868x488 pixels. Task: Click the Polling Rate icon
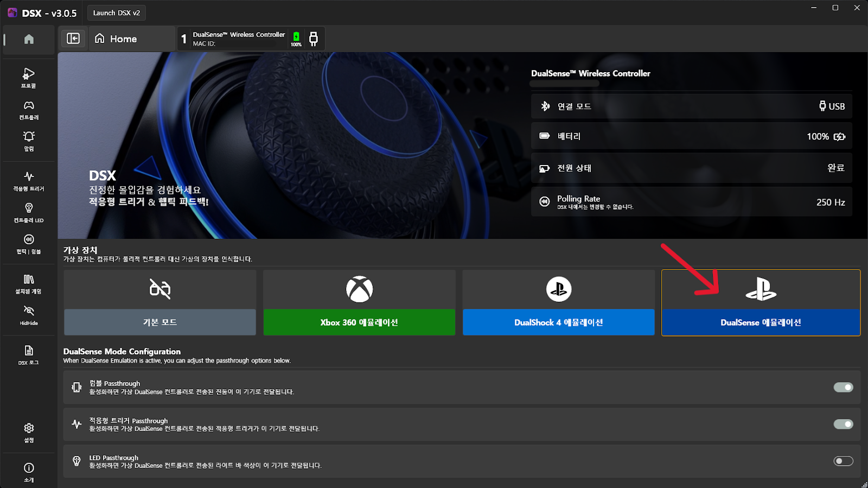[545, 201]
